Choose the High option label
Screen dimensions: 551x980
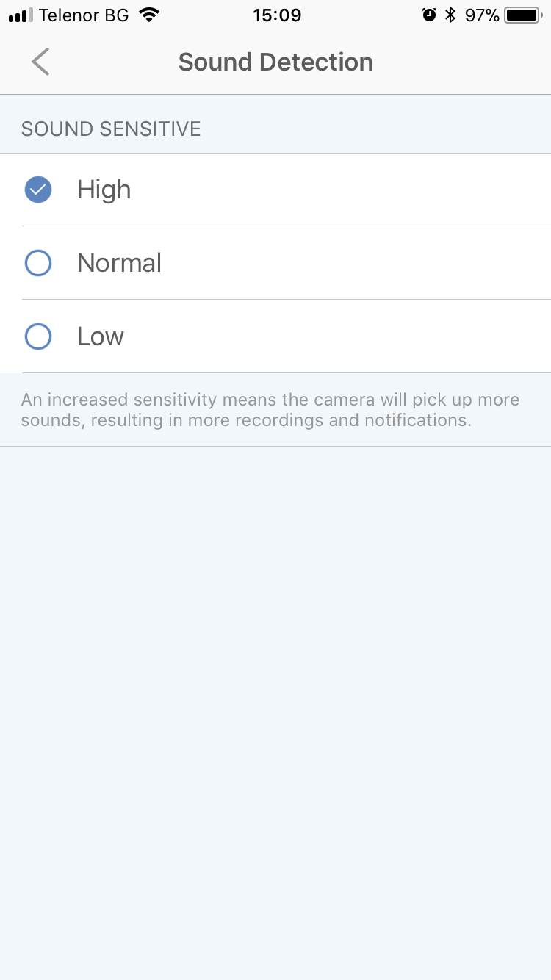coord(104,190)
